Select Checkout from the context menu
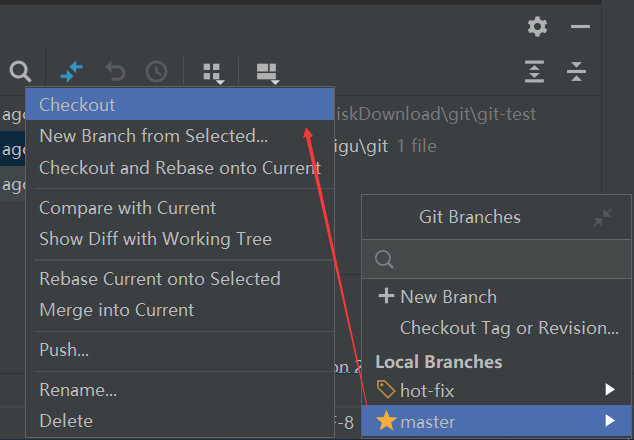 (77, 105)
